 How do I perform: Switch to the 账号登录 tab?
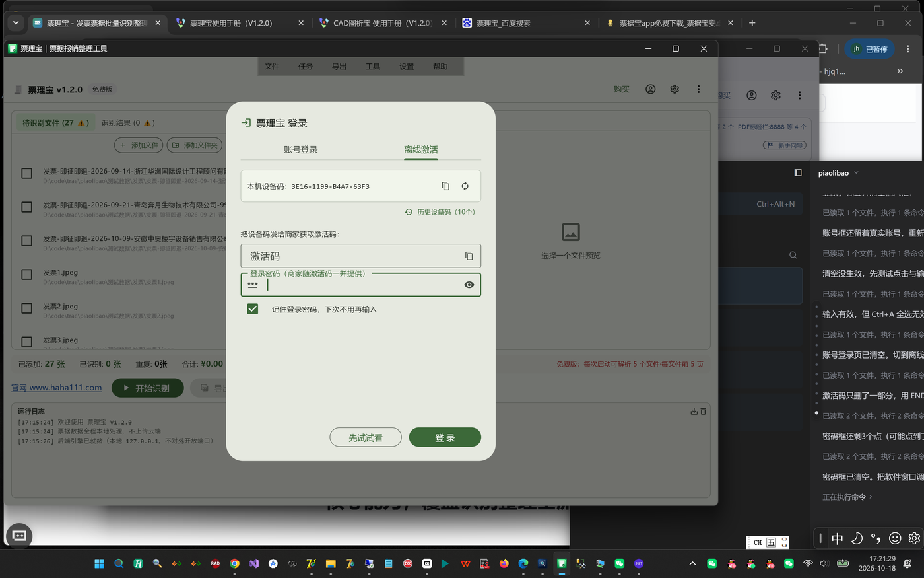pyautogui.click(x=301, y=149)
